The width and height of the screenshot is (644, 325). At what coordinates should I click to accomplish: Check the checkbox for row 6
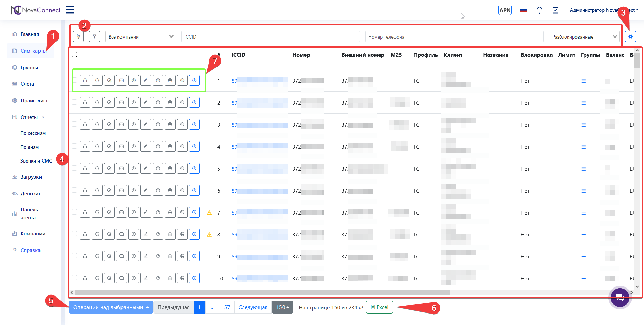[x=74, y=190]
